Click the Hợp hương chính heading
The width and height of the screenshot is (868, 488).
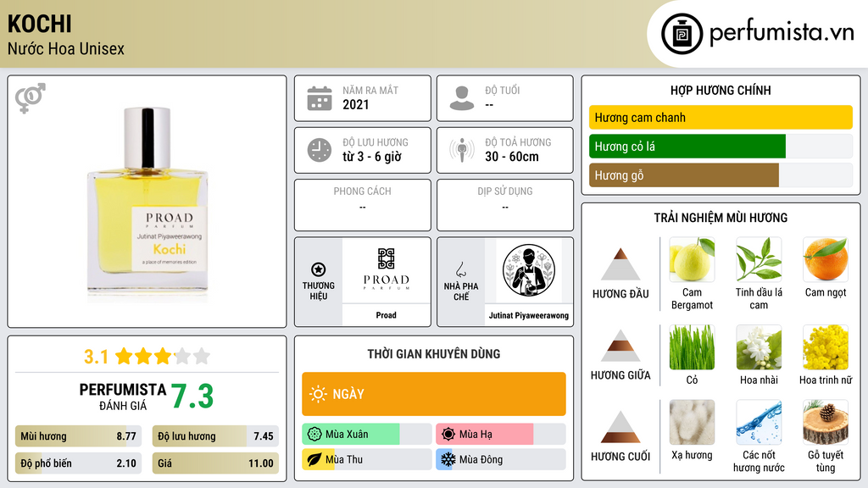[721, 90]
